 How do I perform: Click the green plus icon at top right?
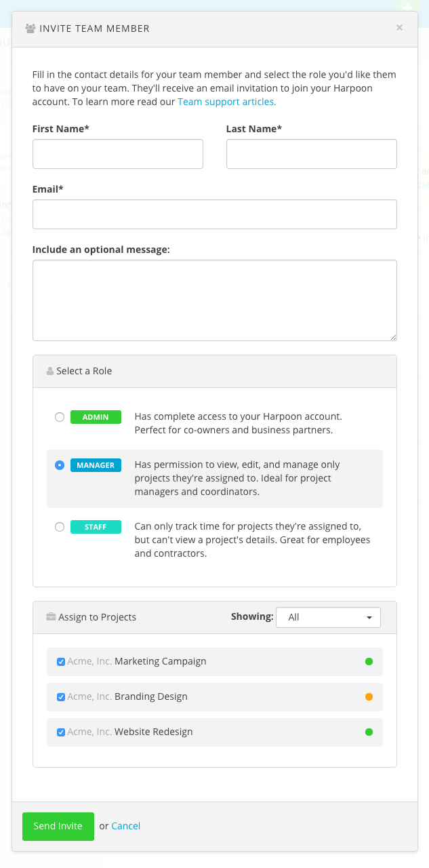(x=407, y=6)
